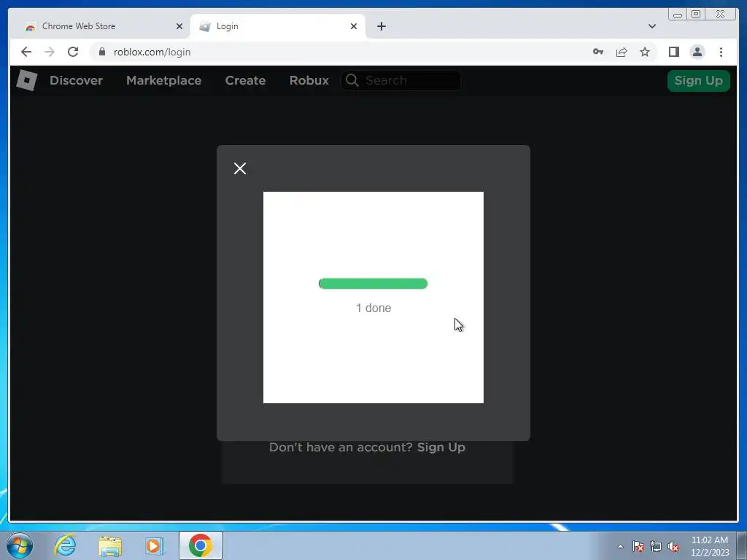This screenshot has height=560, width=747.
Task: Open a new browser tab
Action: click(x=381, y=26)
